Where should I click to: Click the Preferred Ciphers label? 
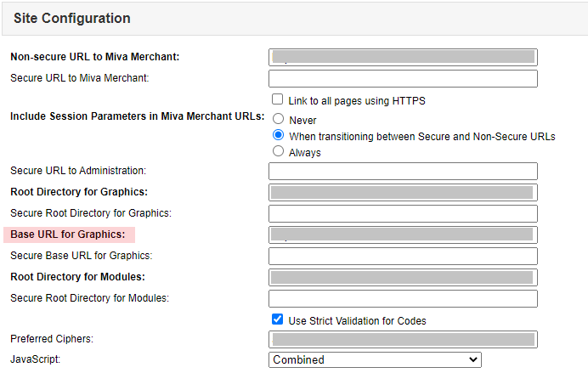click(x=52, y=339)
